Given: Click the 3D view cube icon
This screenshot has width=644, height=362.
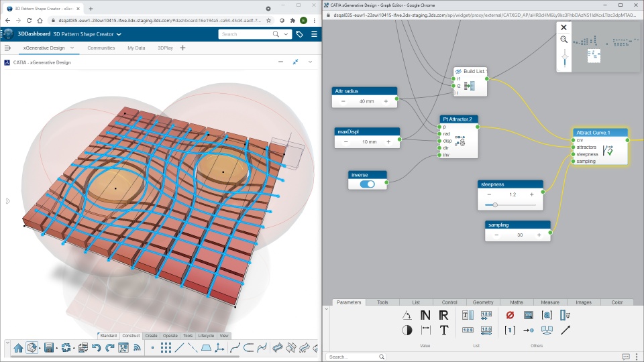Looking at the screenshot, I should pos(32,348).
